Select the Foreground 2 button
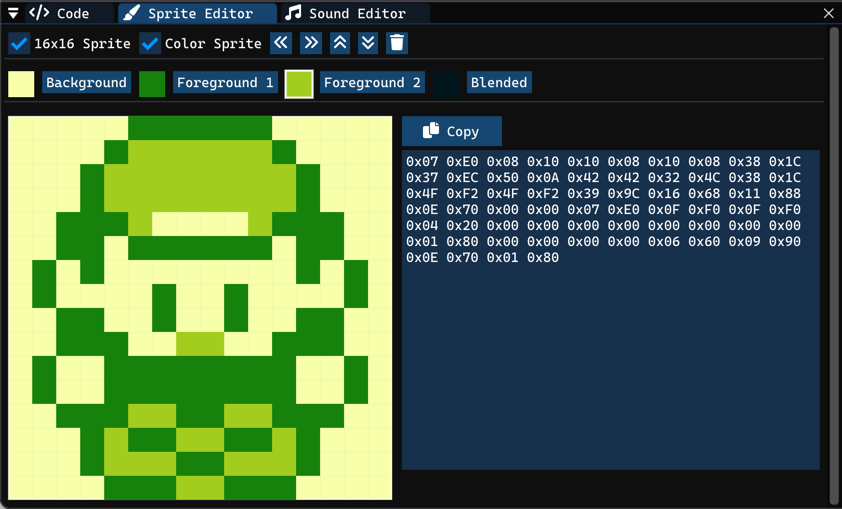The height and width of the screenshot is (509, 842). (372, 83)
